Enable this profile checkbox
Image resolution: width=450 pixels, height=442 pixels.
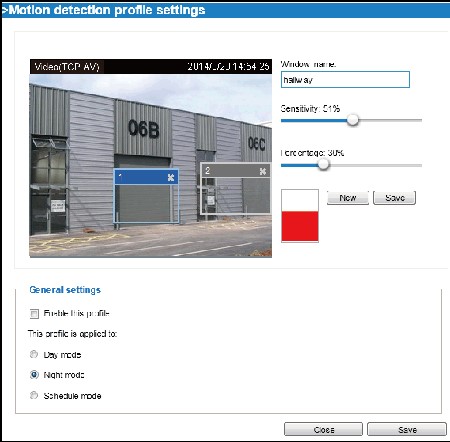pyautogui.click(x=34, y=314)
